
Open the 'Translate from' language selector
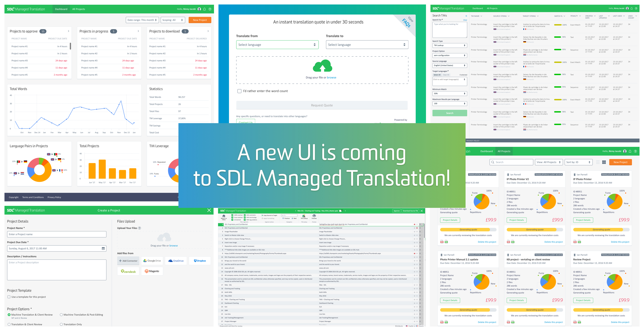tap(277, 45)
